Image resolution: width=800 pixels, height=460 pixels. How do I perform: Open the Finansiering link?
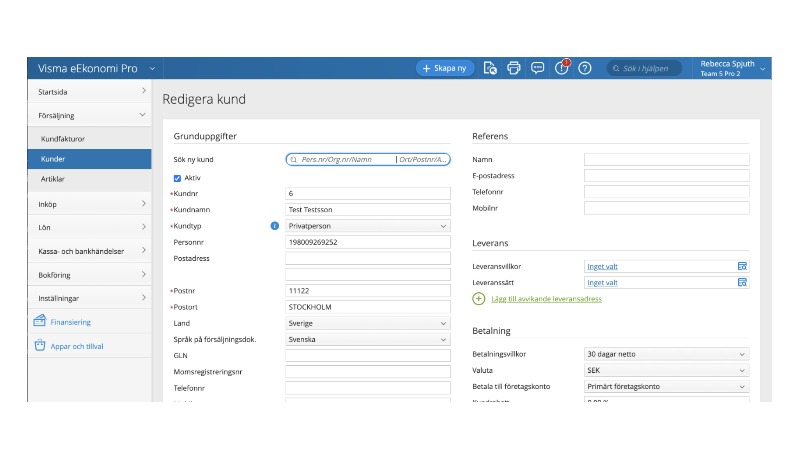[x=70, y=322]
